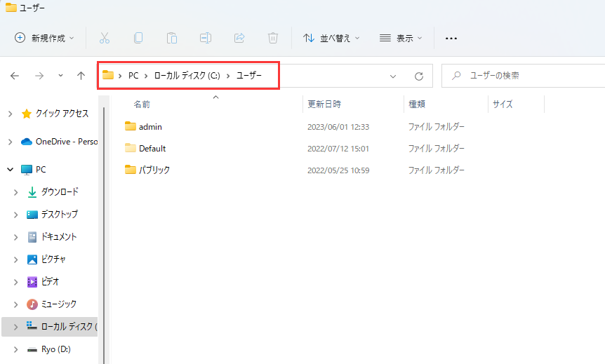Click the Ryo (D:) drive icon

click(x=32, y=350)
